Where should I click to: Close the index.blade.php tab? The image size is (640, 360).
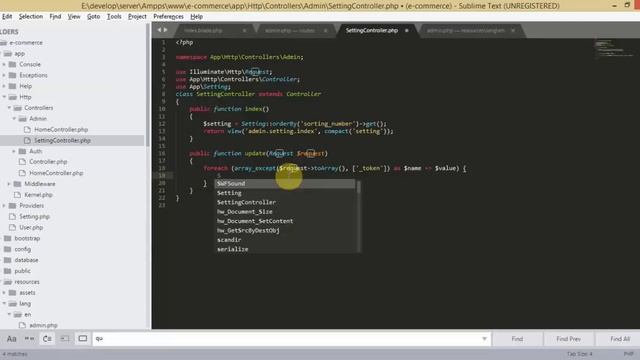pos(244,31)
